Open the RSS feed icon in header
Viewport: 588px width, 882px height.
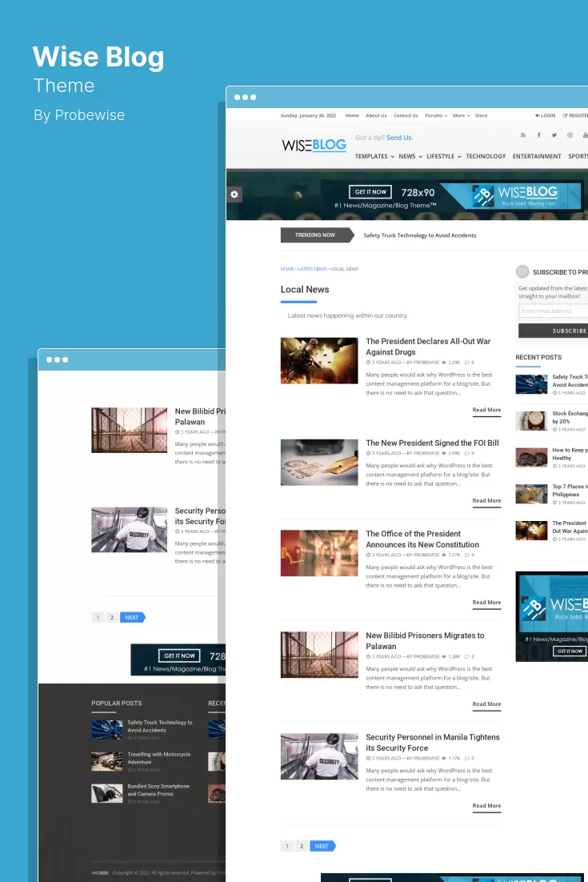coord(522,135)
